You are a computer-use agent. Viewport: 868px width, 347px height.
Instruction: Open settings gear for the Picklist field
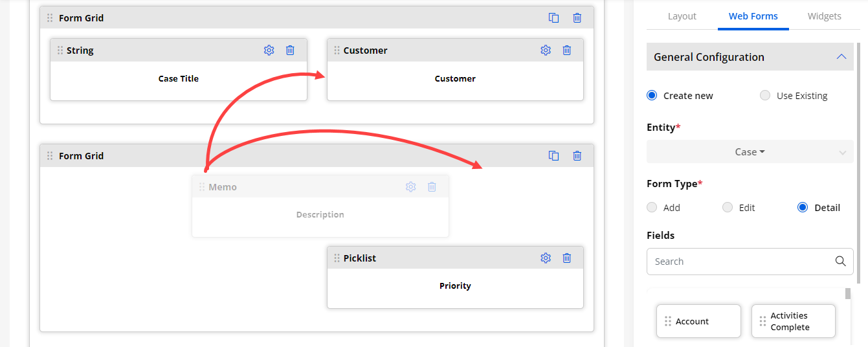click(x=546, y=258)
